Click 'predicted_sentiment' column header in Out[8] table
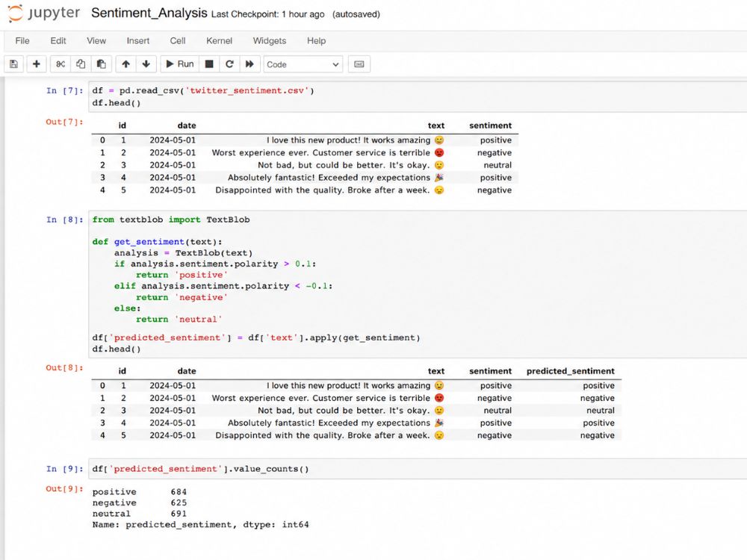Image resolution: width=747 pixels, height=560 pixels. (x=570, y=371)
